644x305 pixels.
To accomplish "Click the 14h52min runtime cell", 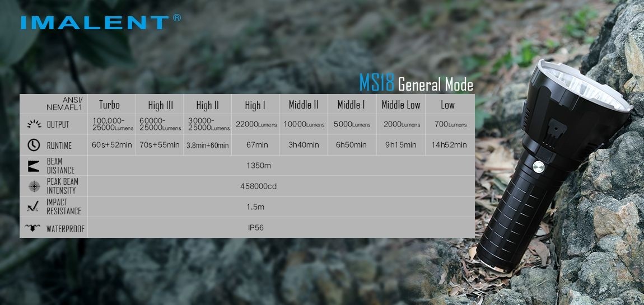I will (449, 145).
